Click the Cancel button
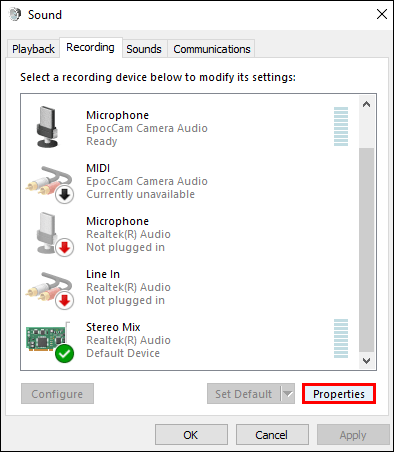 coord(272,435)
